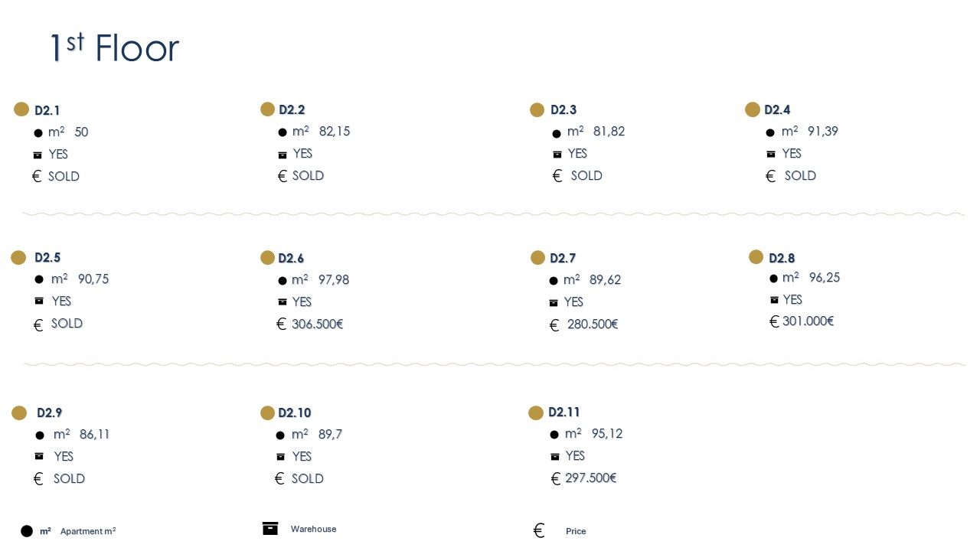The image size is (980, 551).
Task: Select the 306.500€ price text
Action: point(318,324)
